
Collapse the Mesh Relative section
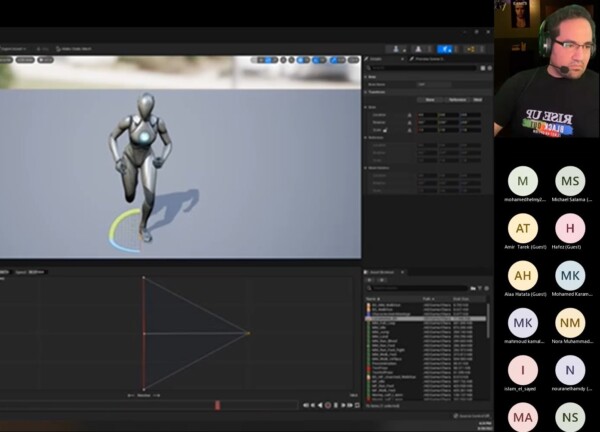point(367,169)
